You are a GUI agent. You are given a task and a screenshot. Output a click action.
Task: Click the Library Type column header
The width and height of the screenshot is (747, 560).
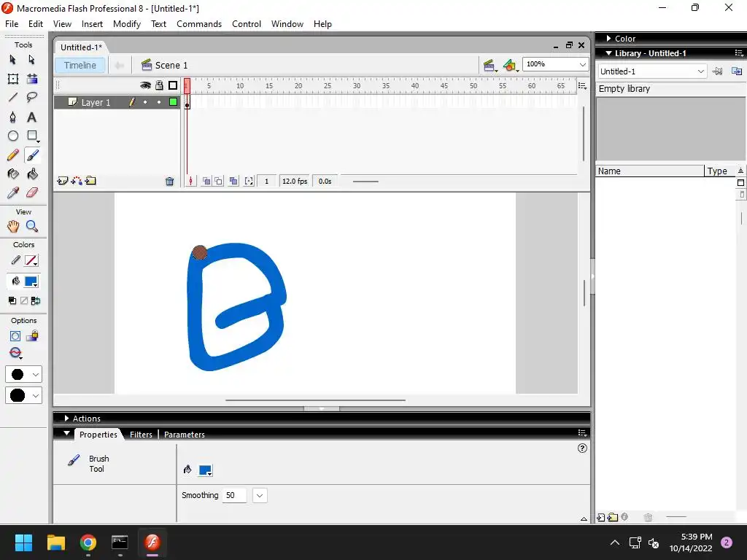720,171
